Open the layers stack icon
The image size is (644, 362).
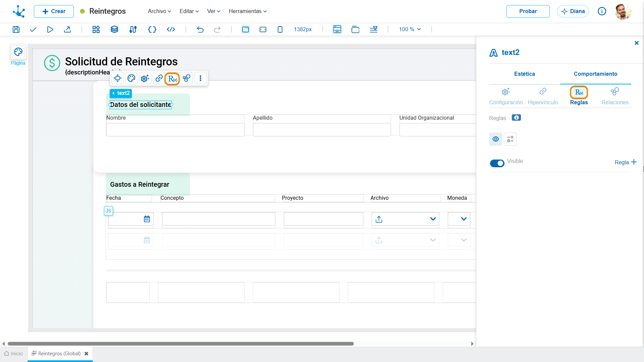pyautogui.click(x=114, y=29)
